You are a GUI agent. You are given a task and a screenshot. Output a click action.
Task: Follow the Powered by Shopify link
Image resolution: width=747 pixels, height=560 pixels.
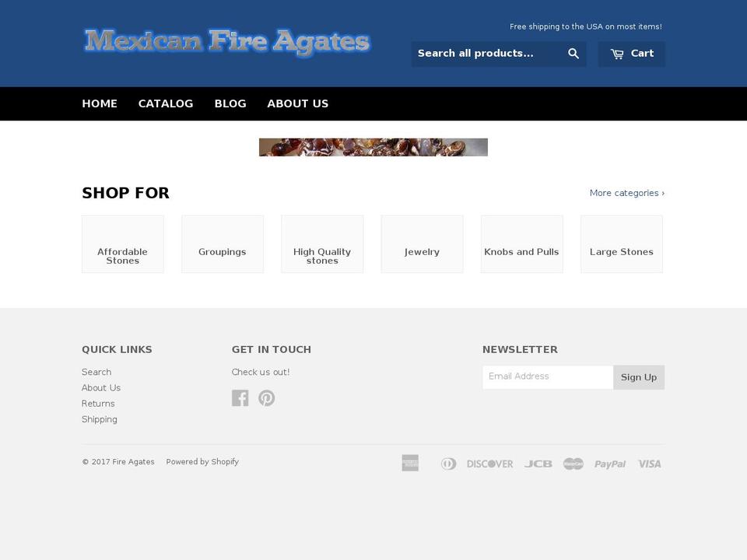202,461
